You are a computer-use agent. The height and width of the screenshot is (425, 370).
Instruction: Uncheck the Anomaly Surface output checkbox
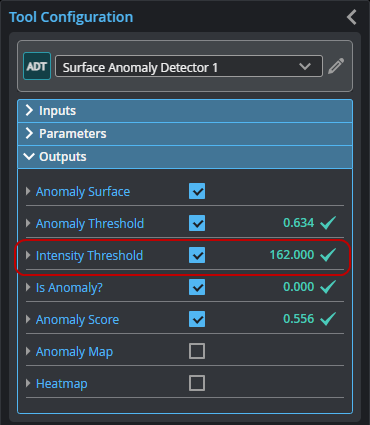click(x=197, y=191)
